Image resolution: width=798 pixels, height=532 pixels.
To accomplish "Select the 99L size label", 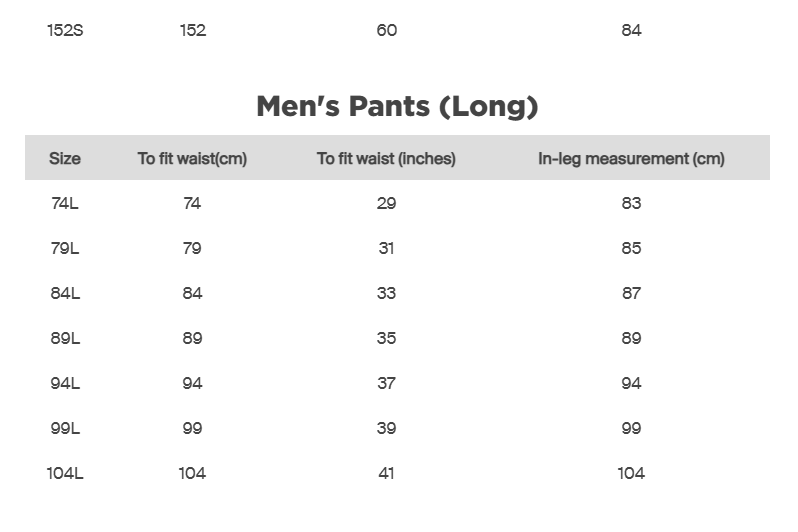I will point(65,428).
